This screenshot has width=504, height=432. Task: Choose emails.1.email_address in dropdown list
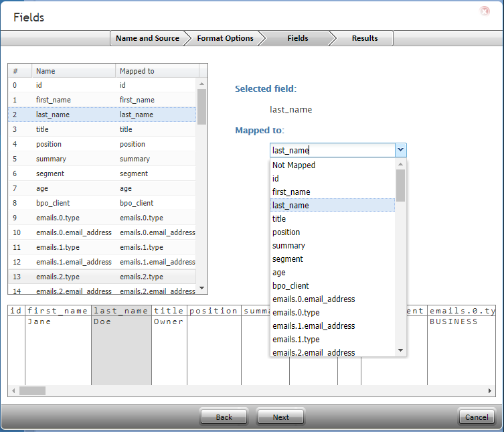click(333, 326)
